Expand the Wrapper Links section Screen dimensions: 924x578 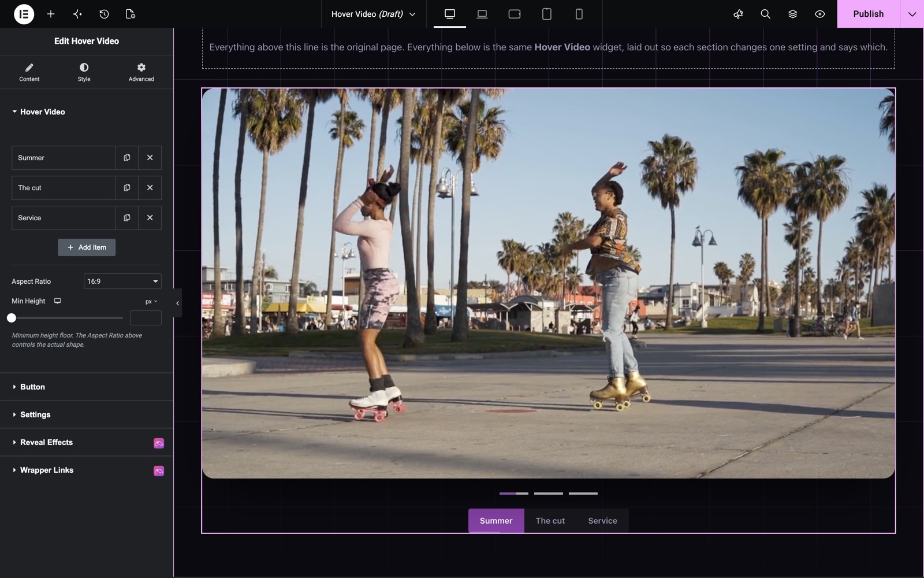tap(87, 470)
